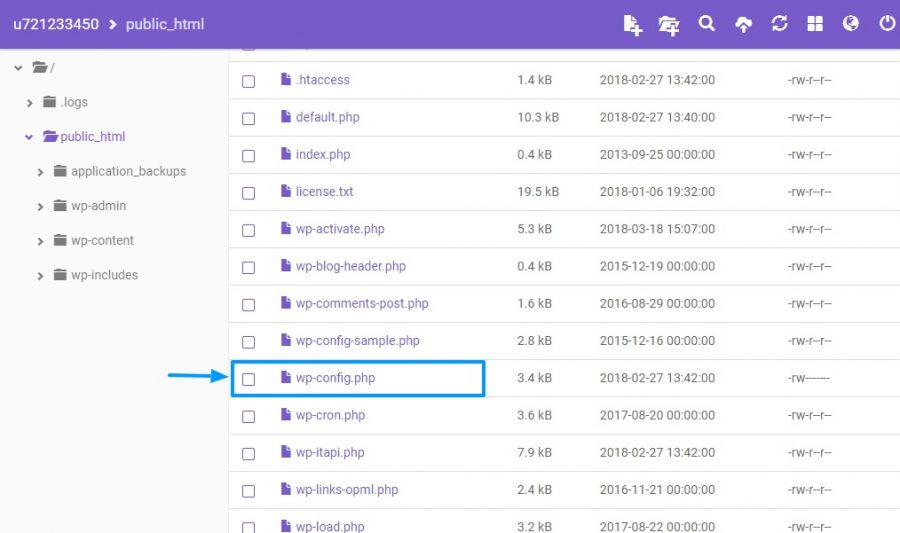Check the wp-itapi.php checkbox
The width and height of the screenshot is (900, 533).
[x=249, y=454]
